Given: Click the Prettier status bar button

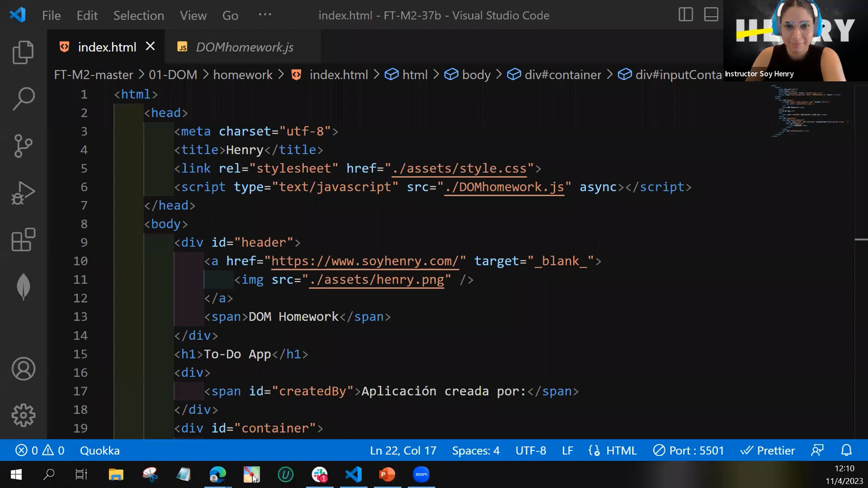Looking at the screenshot, I should pyautogui.click(x=767, y=450).
